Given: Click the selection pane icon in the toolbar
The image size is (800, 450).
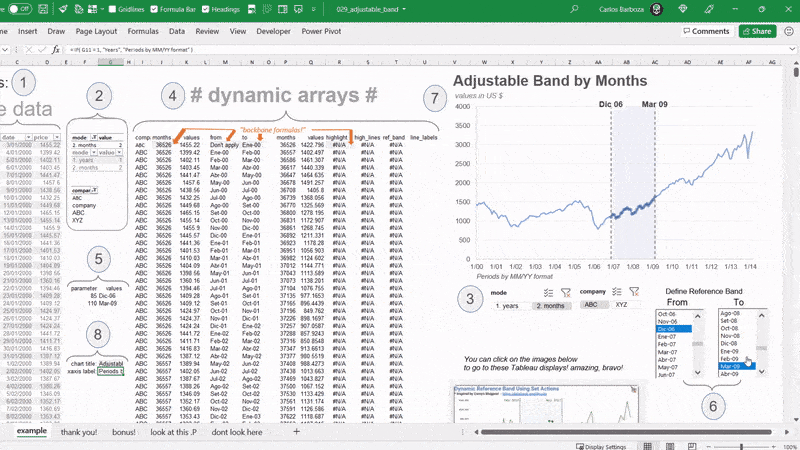Looking at the screenshot, I should 267,9.
